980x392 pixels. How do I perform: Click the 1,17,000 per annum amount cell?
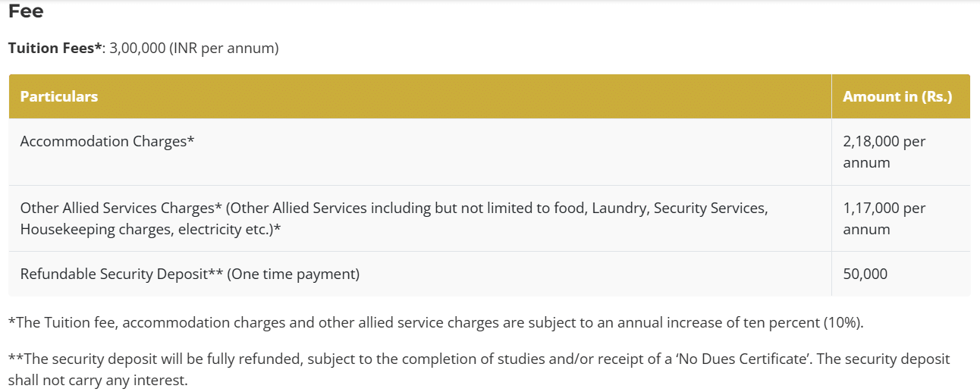(884, 218)
